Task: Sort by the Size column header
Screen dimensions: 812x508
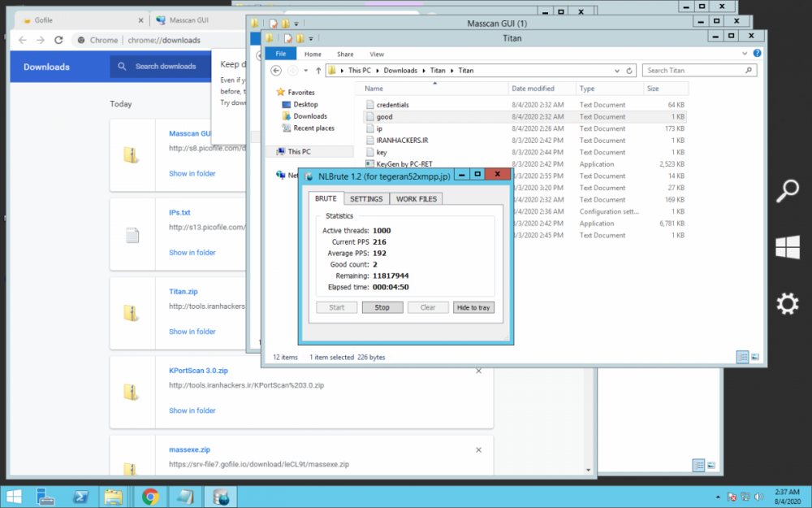Action: tap(666, 89)
